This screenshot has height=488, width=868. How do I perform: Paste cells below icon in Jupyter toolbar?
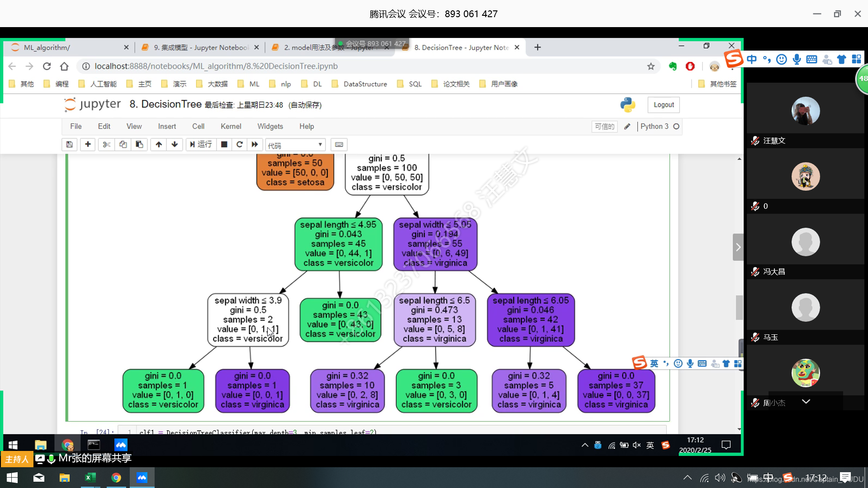(x=139, y=145)
